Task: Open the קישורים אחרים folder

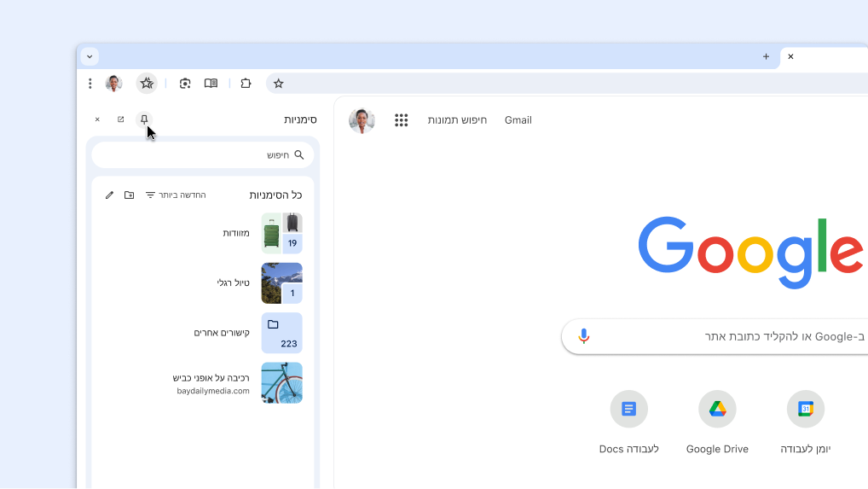Action: point(281,333)
